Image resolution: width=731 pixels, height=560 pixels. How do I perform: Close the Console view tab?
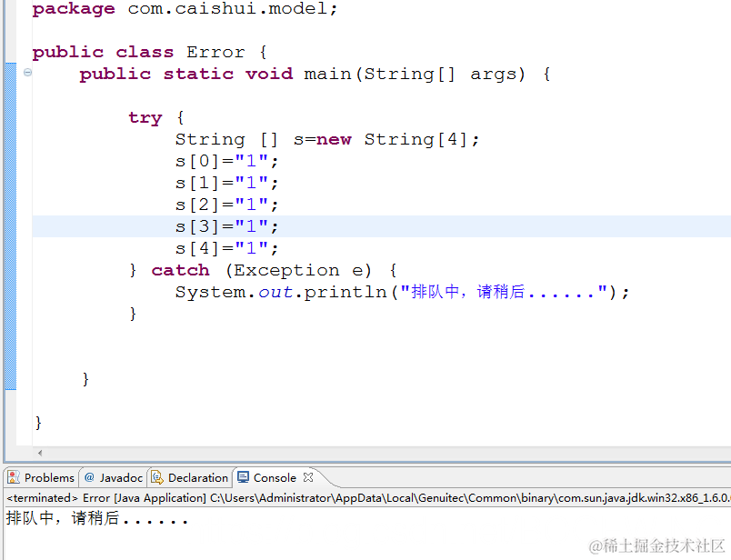coord(307,477)
